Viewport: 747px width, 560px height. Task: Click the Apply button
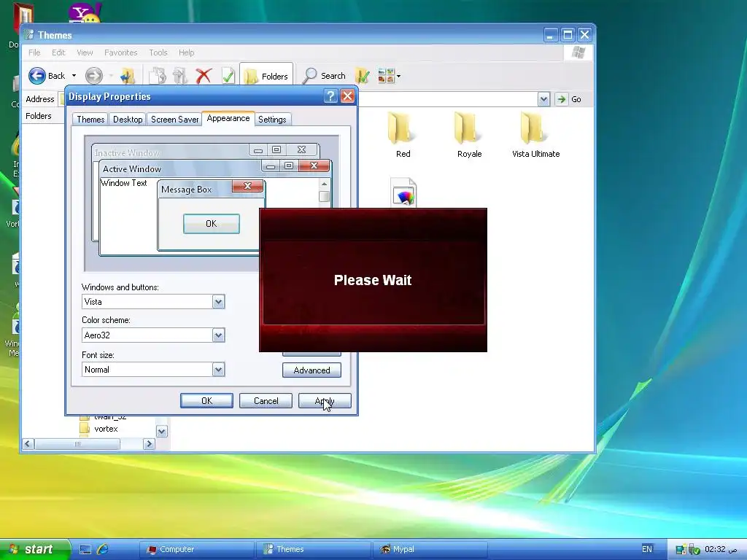325,401
